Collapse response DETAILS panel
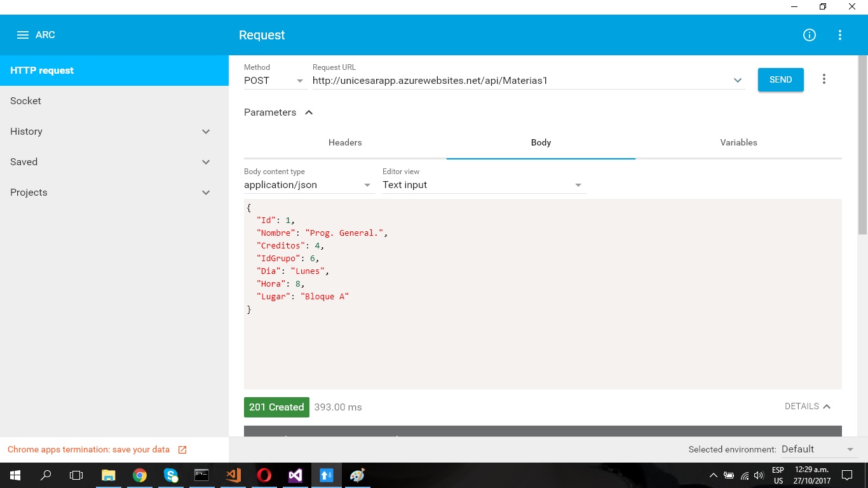The width and height of the screenshot is (868, 488). 808,406
